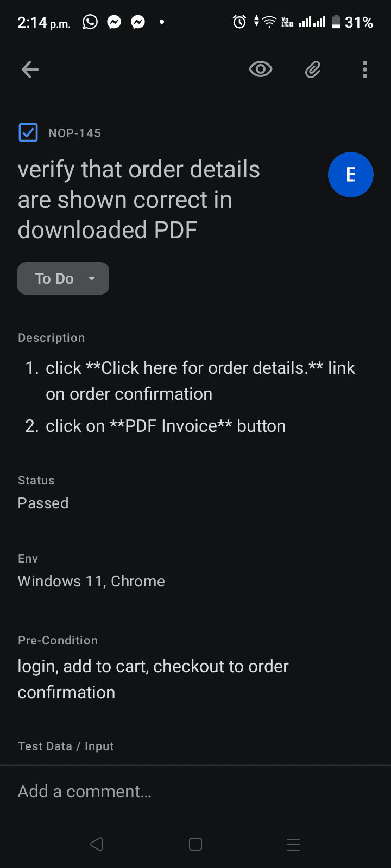The height and width of the screenshot is (868, 391).
Task: Tap Android home square button
Action: (x=195, y=844)
